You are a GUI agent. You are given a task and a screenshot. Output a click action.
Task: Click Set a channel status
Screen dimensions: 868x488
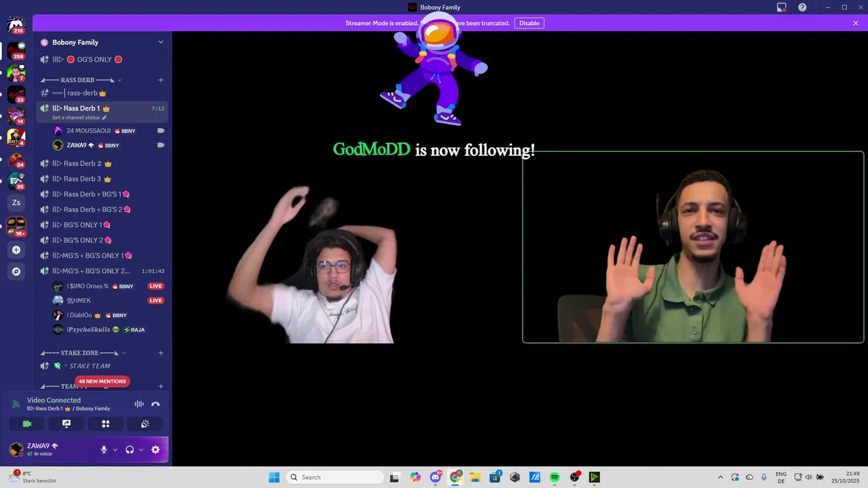[x=79, y=118]
